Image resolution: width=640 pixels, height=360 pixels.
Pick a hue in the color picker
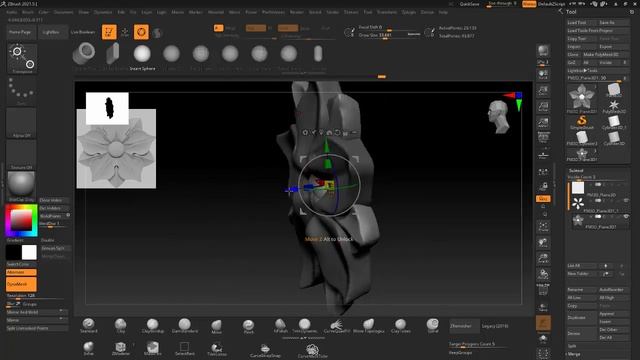click(21, 220)
